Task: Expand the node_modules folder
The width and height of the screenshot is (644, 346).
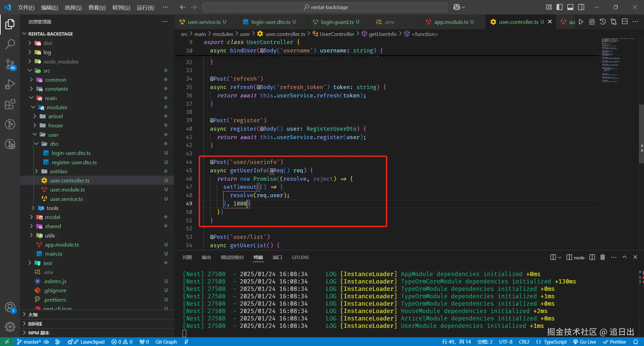Action: click(x=61, y=61)
